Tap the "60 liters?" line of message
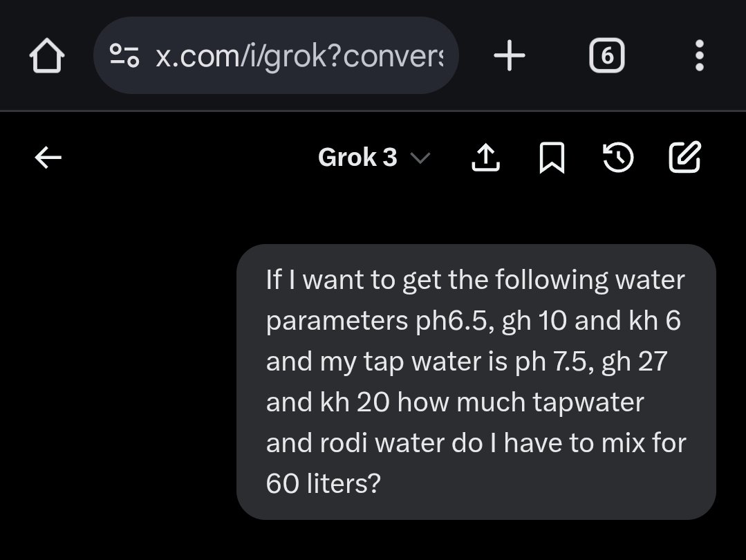 coord(324,483)
